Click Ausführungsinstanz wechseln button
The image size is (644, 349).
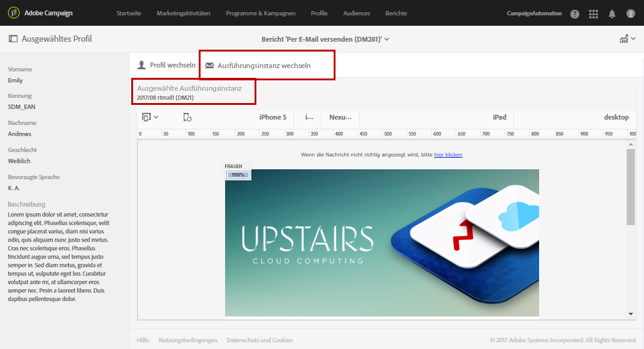tap(258, 65)
